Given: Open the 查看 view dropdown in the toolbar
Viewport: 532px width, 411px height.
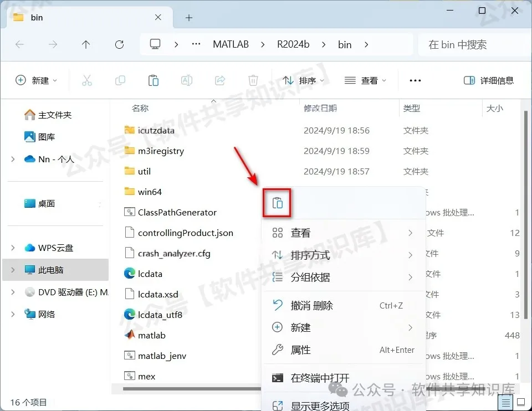Looking at the screenshot, I should 365,80.
